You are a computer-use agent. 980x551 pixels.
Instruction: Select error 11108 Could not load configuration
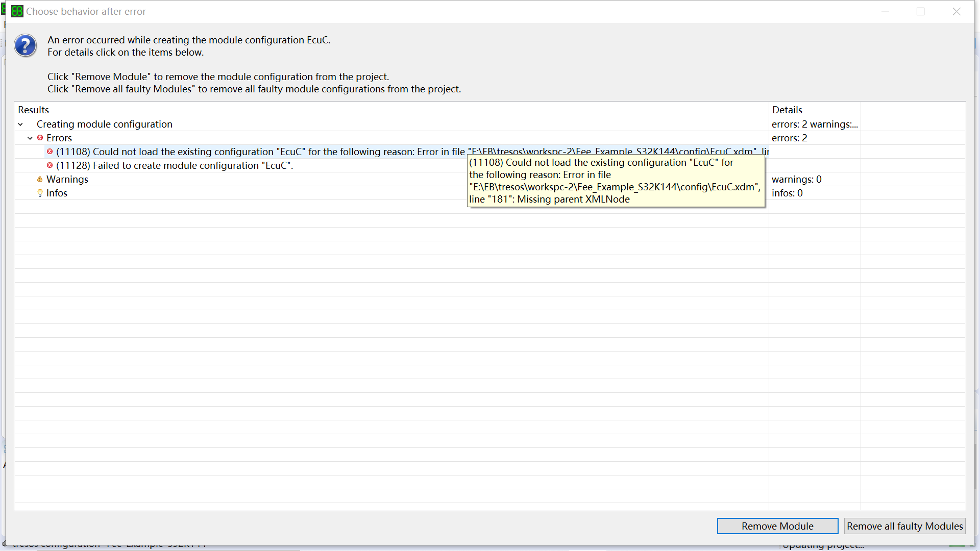click(x=255, y=152)
